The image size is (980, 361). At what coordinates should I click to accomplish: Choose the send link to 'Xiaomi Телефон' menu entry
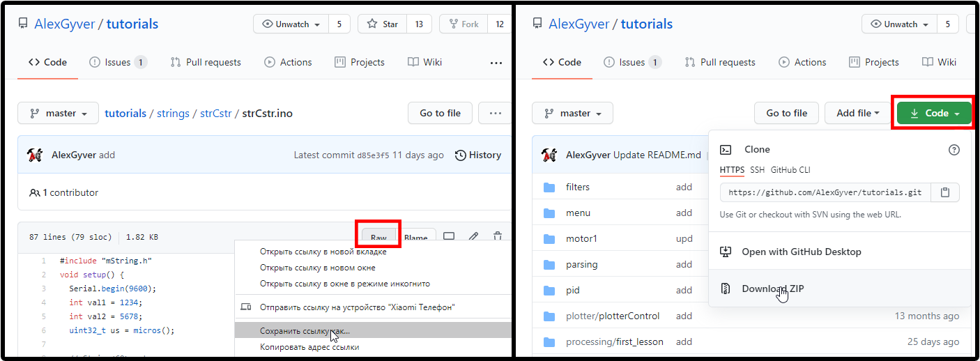[373, 307]
